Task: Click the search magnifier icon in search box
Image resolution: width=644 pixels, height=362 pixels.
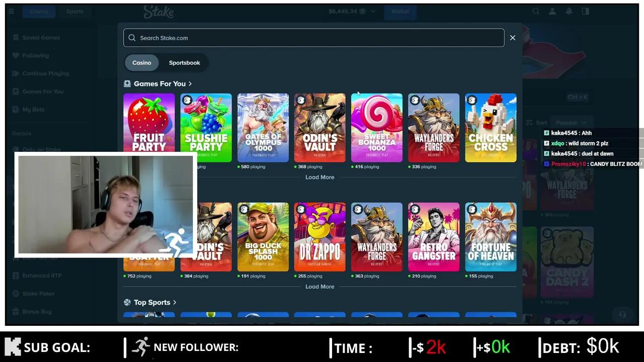Action: coord(132,38)
